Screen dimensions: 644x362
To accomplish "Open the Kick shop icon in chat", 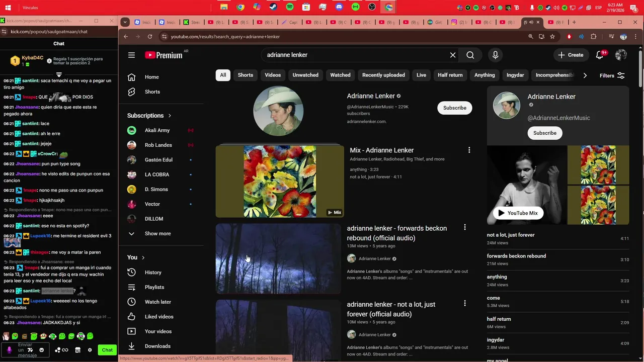I will [77, 350].
